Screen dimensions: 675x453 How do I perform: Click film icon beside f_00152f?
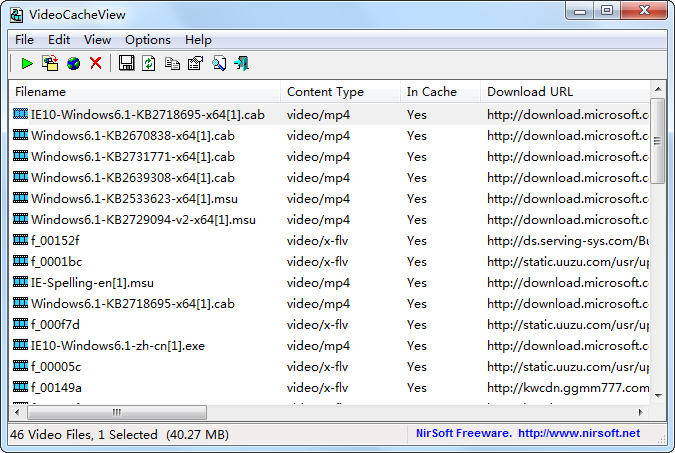(20, 240)
